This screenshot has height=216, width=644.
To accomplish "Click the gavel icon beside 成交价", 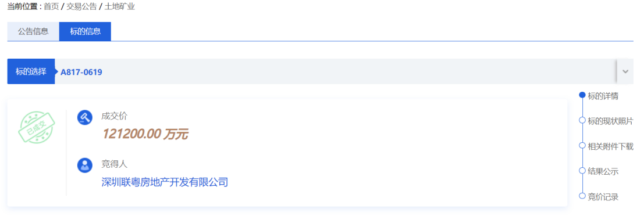I will [84, 117].
